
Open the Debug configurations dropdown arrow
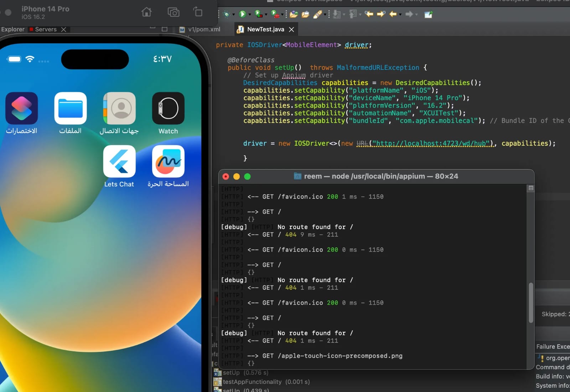point(234,15)
